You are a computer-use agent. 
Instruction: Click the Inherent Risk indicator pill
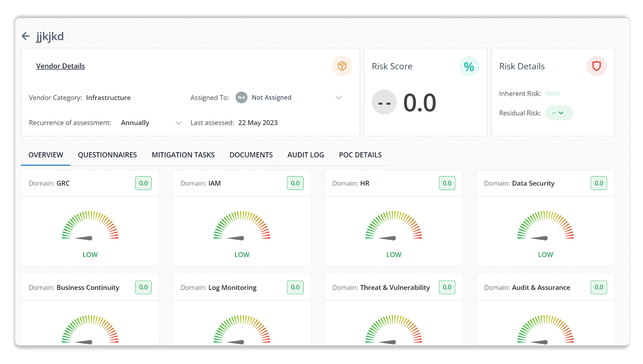tap(552, 94)
